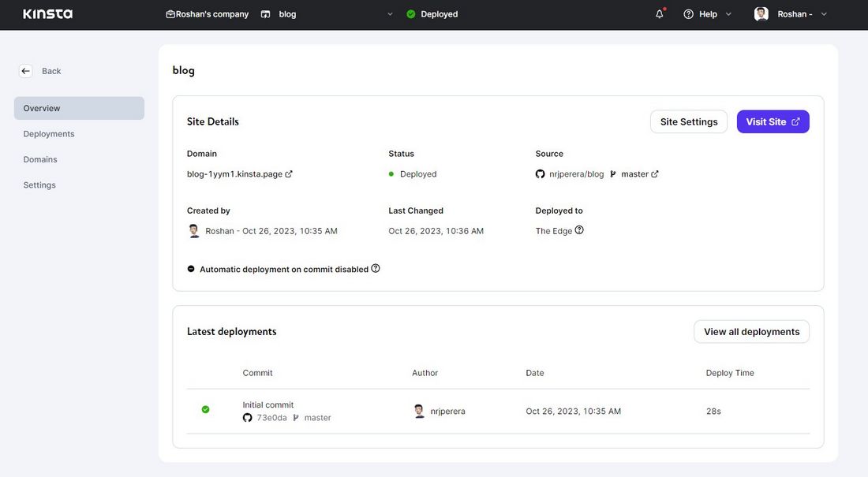
Task: Click the Help question mark icon
Action: pyautogui.click(x=688, y=14)
